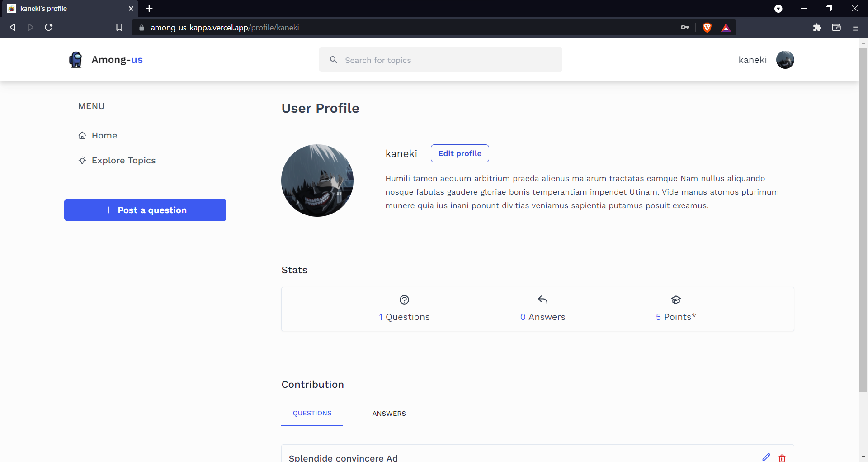Click the Among-us brand name link
The width and height of the screenshot is (868, 462).
[117, 60]
